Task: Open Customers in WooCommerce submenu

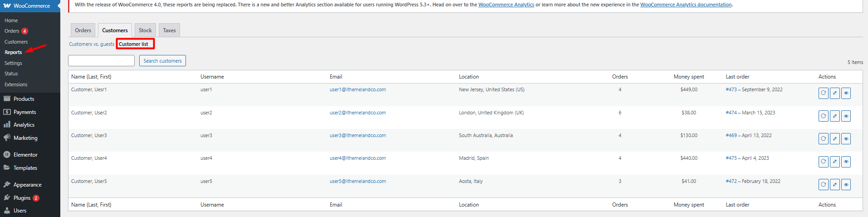Action: pos(16,42)
